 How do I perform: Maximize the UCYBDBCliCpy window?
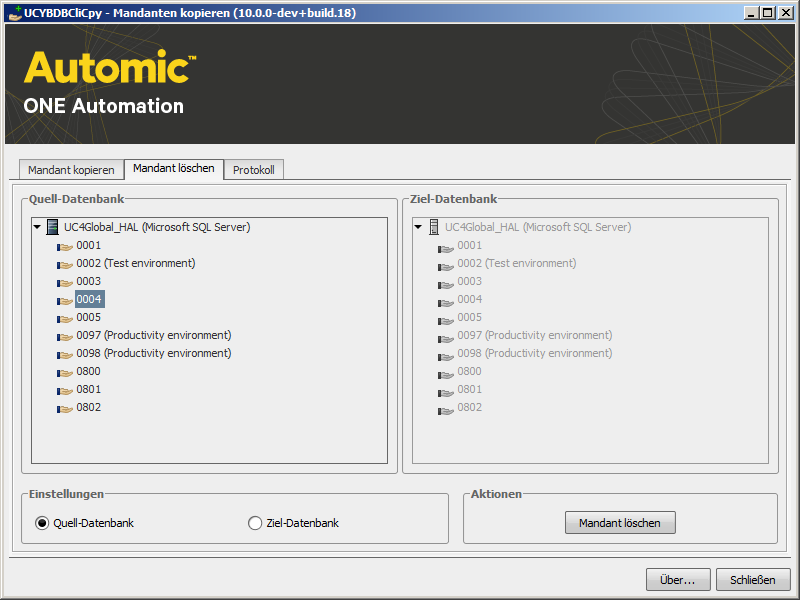[767, 13]
